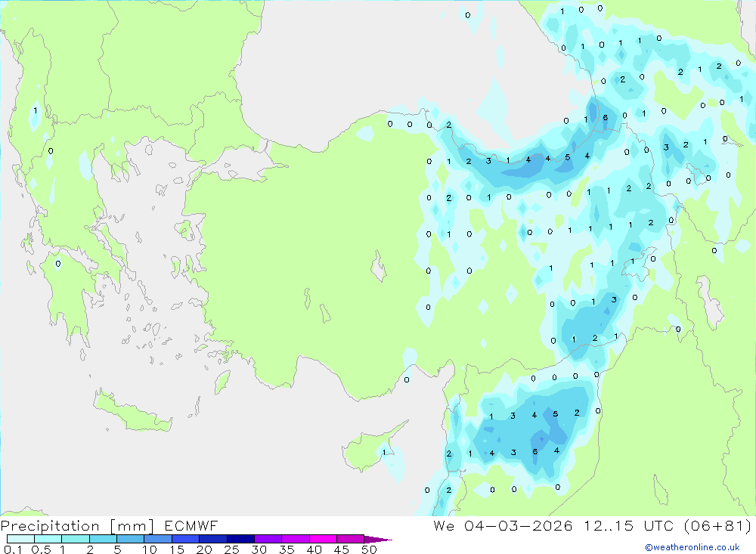
Task: Click the 0.5–1 mm legend color swatch
Action: click(x=48, y=539)
